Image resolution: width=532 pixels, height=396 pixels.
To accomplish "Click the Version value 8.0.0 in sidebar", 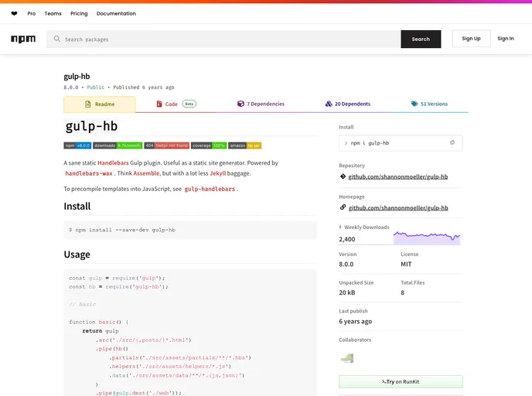I will [346, 265].
